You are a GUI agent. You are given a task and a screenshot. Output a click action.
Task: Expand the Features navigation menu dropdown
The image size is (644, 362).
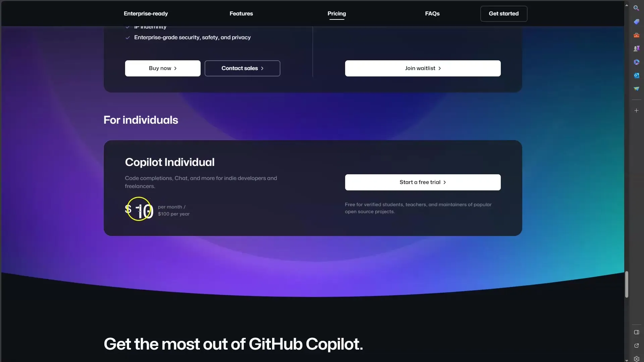241,13
